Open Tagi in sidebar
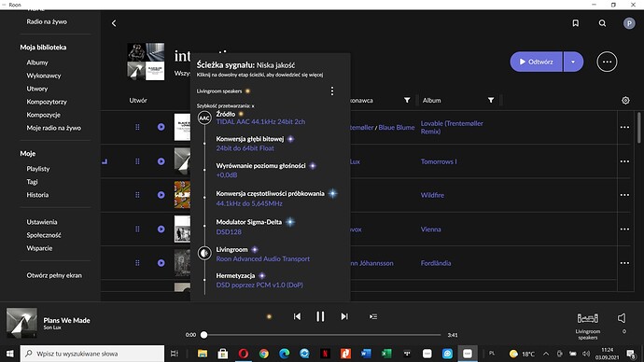 32,182
